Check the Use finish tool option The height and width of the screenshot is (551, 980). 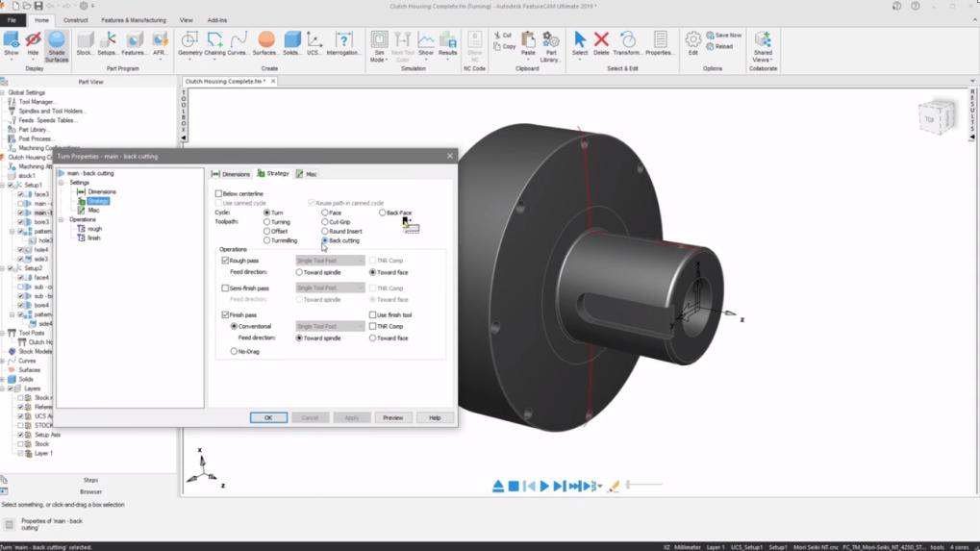coord(372,314)
